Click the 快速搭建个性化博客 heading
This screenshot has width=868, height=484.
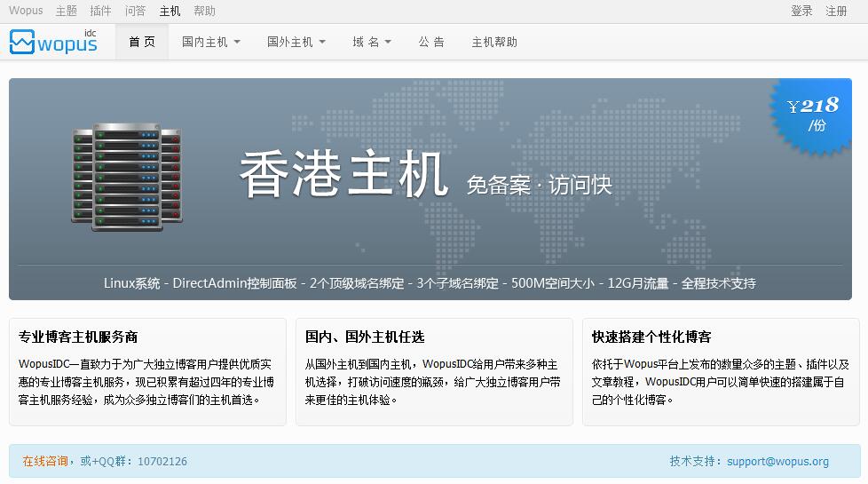click(x=651, y=337)
